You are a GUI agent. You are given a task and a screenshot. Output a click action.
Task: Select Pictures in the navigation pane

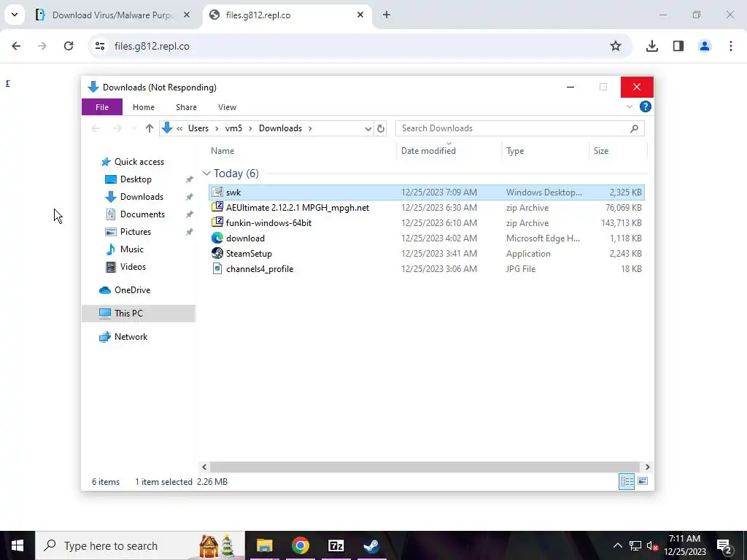(135, 232)
